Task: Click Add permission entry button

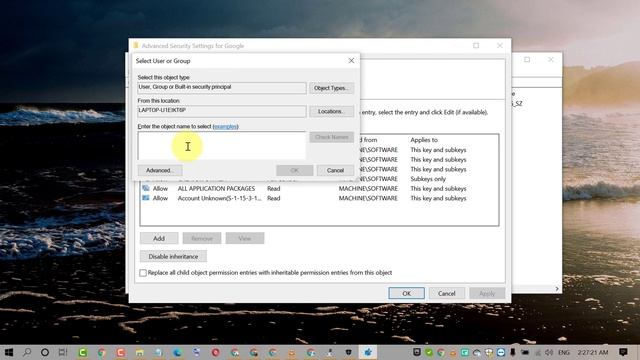Action: point(159,238)
